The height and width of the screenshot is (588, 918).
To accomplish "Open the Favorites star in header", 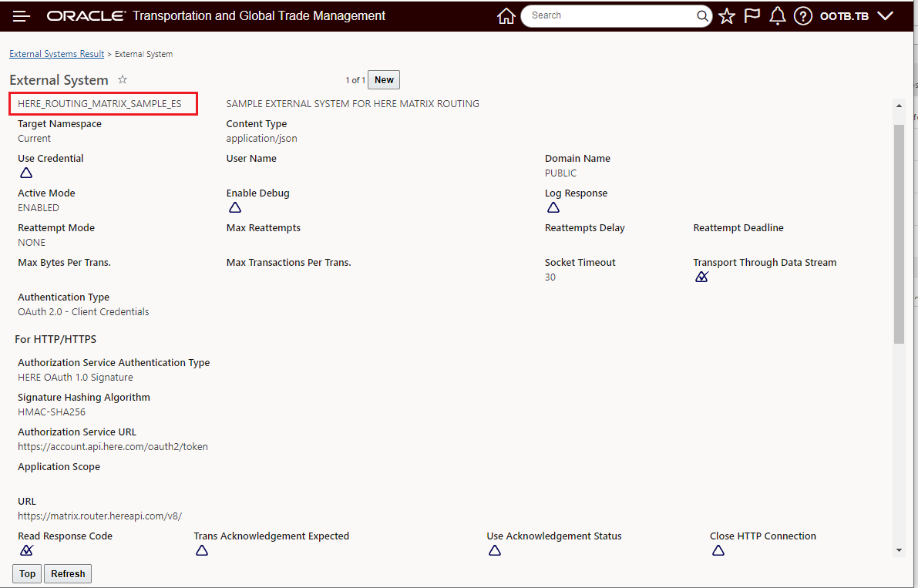I will (727, 16).
